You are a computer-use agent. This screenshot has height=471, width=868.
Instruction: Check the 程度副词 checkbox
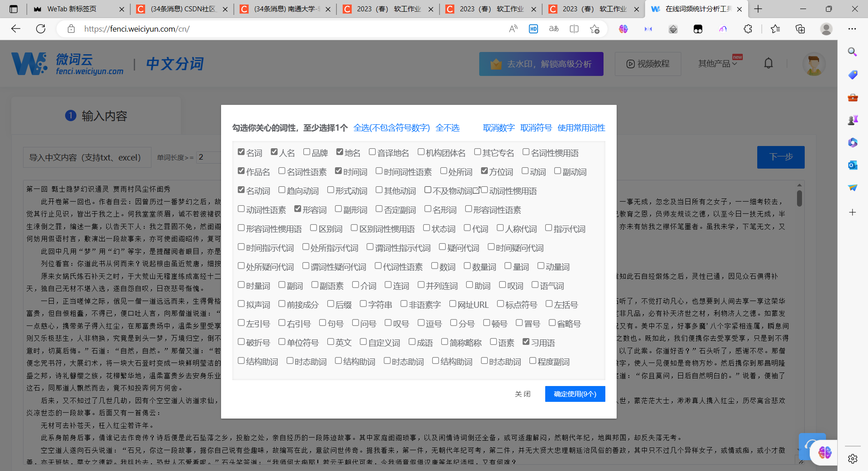pos(533,361)
